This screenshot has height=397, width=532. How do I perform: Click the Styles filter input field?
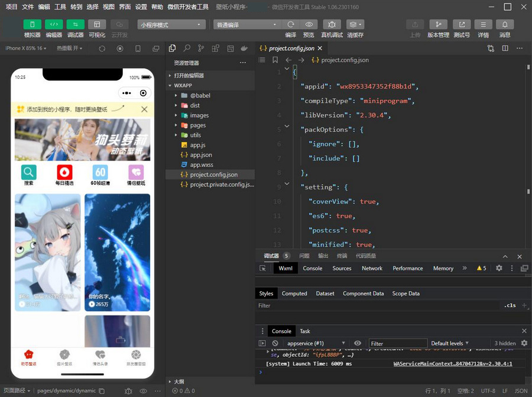pos(378,305)
